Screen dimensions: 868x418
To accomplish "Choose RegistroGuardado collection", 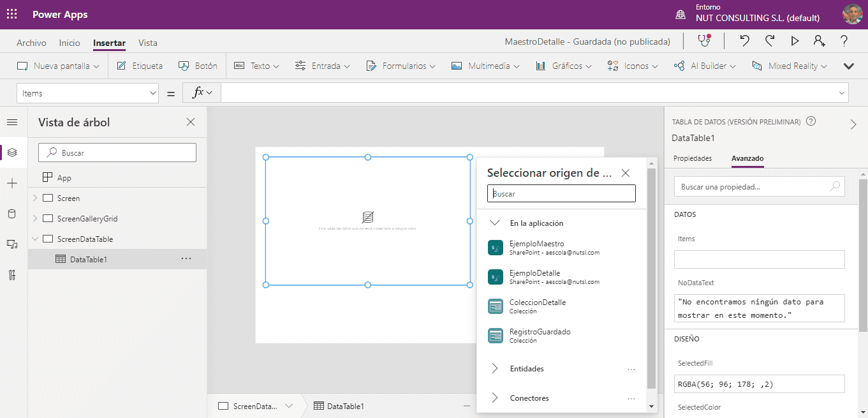I will tap(561, 336).
